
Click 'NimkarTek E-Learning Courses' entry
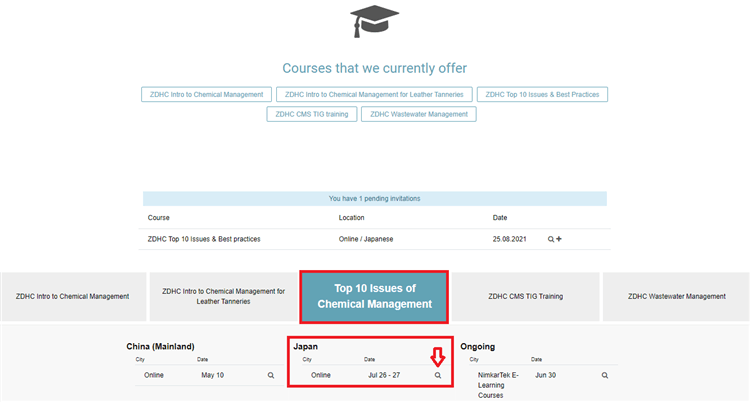498,385
